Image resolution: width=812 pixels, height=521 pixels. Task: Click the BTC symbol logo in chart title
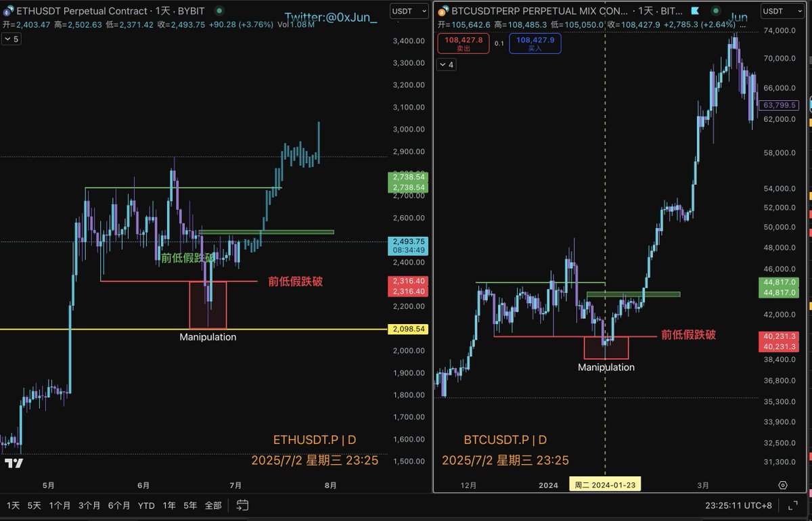click(x=443, y=11)
